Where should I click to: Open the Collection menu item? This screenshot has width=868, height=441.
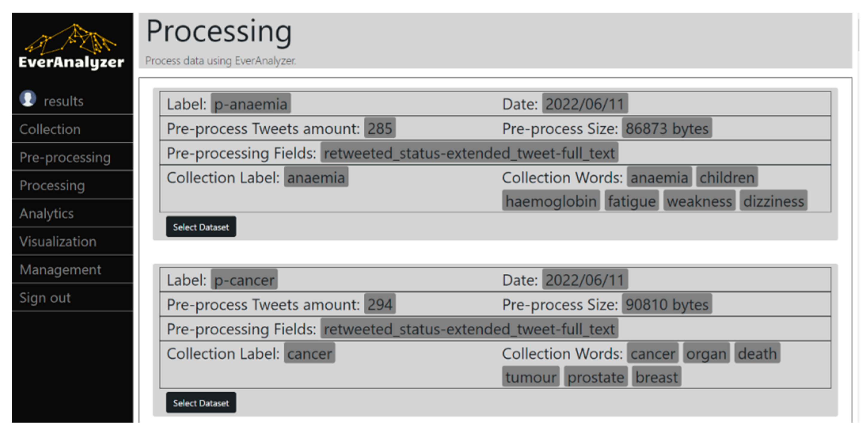(50, 129)
